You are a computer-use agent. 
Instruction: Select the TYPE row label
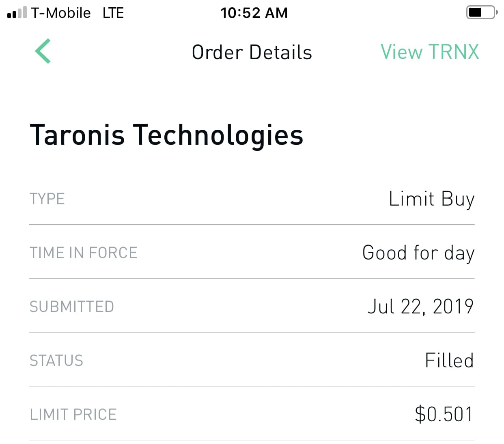(47, 199)
